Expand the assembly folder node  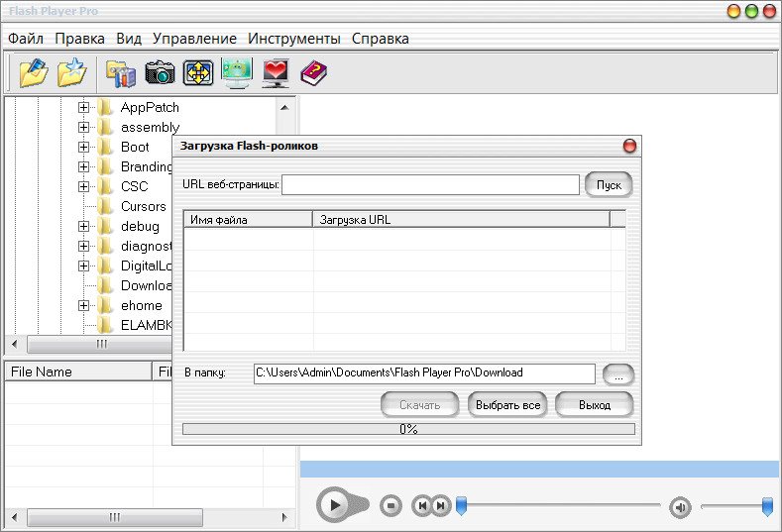coord(83,127)
